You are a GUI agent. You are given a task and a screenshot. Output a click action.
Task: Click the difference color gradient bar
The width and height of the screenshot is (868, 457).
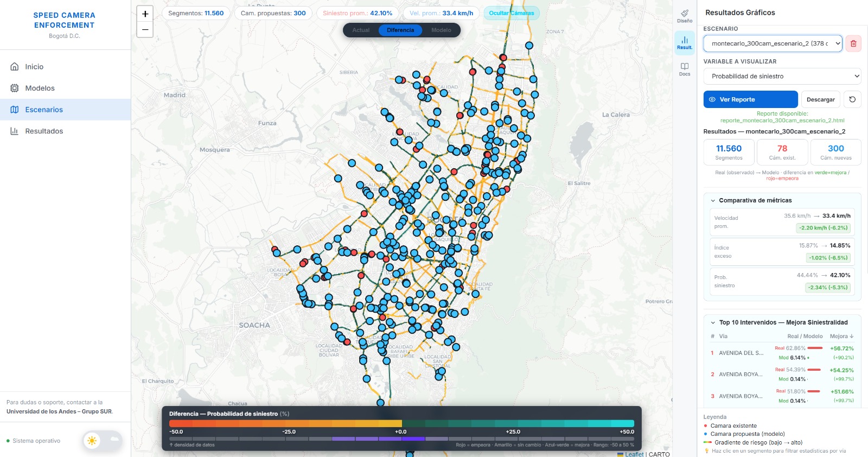coord(401,423)
